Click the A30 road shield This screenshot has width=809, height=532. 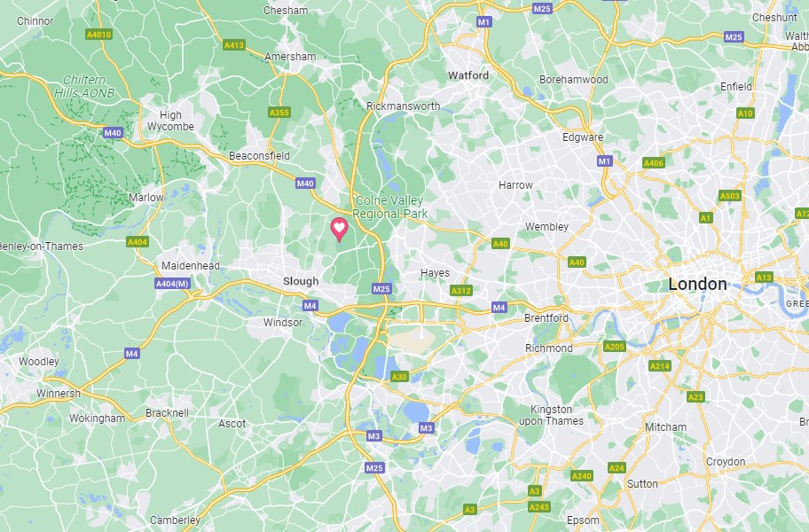399,376
